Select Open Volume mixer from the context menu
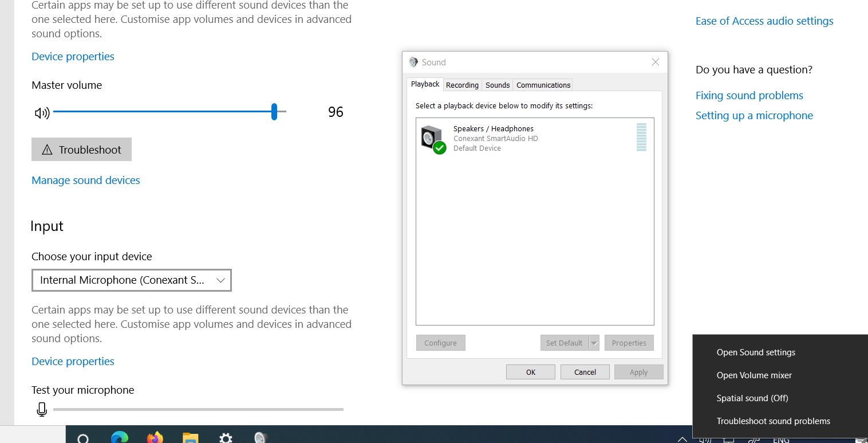868x443 pixels. click(754, 375)
